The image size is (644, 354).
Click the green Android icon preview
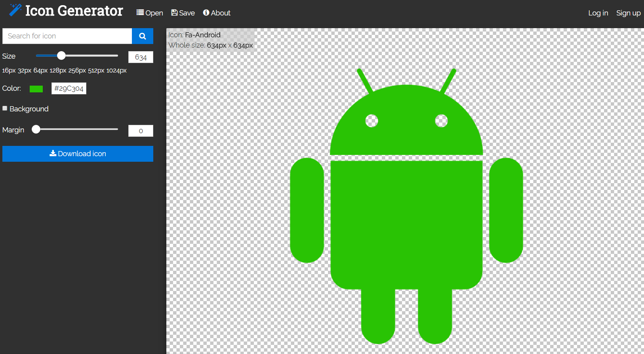pos(406,206)
